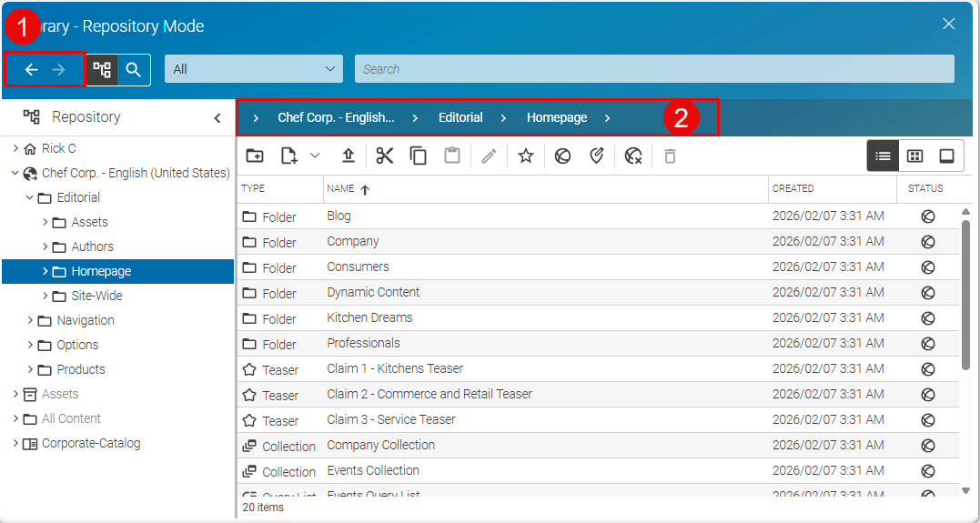The width and height of the screenshot is (980, 523).
Task: Collapse the Repository side panel
Action: [x=217, y=117]
